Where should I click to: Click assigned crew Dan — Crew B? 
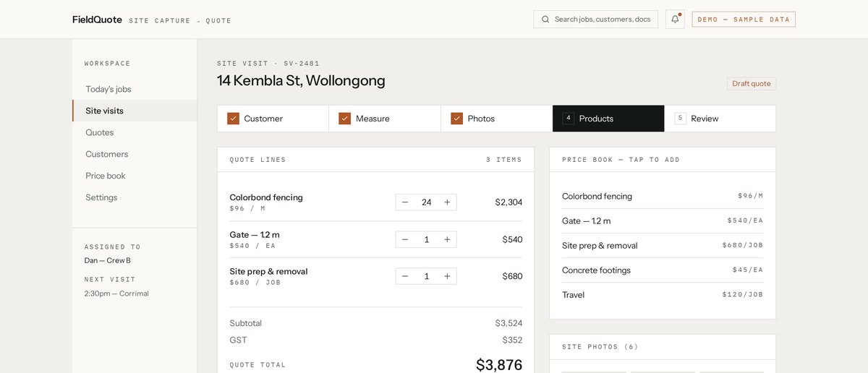108,260
